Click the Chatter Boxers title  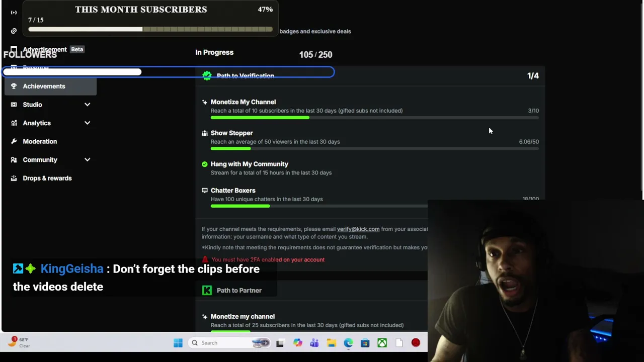233,191
